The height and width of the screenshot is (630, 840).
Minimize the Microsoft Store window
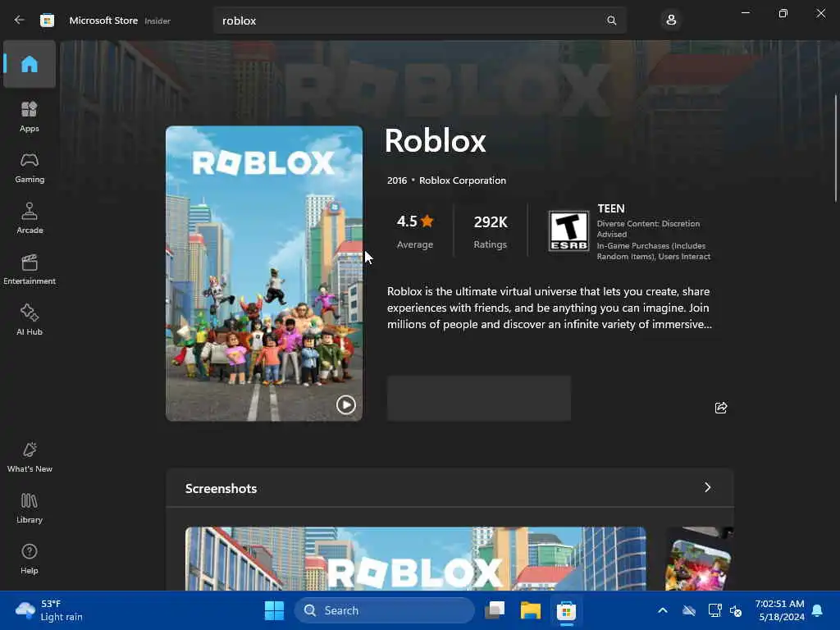(745, 13)
